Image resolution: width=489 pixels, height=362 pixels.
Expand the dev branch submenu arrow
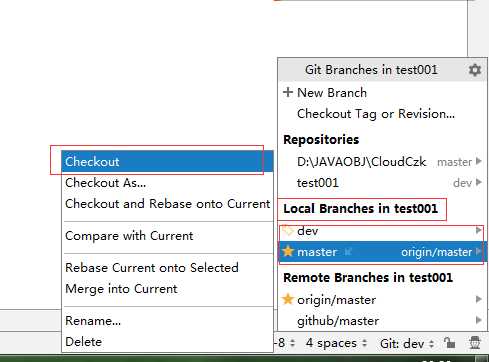479,230
